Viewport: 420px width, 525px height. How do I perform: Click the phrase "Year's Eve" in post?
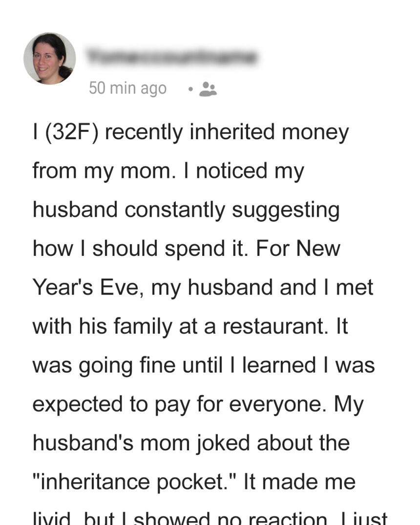point(89,287)
